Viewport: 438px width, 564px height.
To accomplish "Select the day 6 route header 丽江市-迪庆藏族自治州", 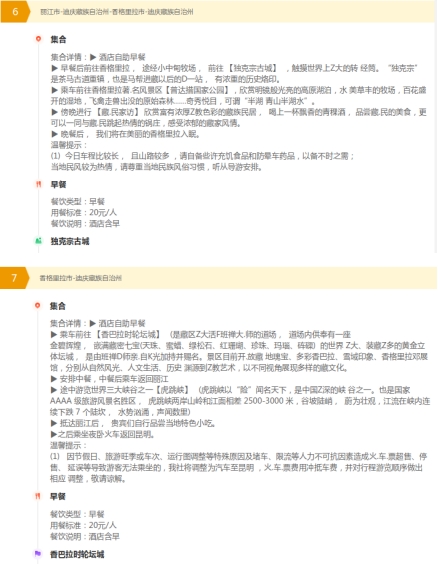I will pyautogui.click(x=117, y=12).
